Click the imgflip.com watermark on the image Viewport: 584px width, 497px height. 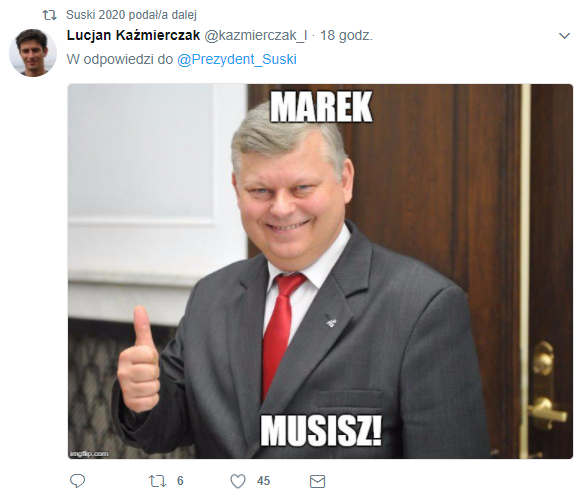[x=89, y=453]
